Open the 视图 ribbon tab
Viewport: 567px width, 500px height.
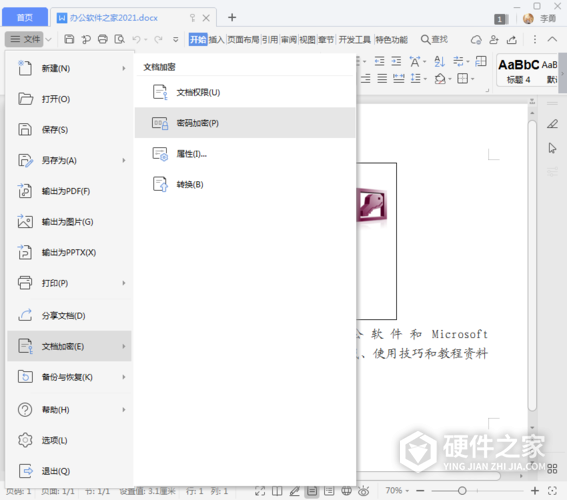[307, 39]
